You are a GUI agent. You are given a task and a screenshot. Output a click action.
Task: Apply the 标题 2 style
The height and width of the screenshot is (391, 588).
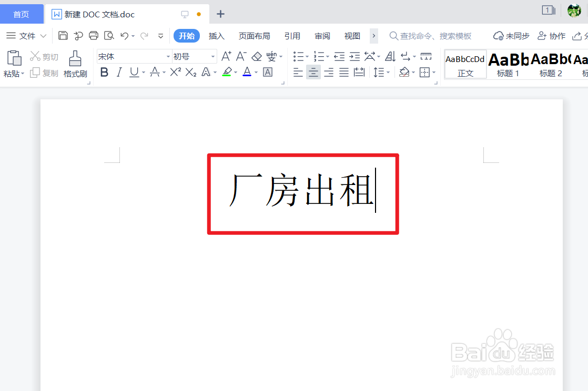[x=551, y=65]
